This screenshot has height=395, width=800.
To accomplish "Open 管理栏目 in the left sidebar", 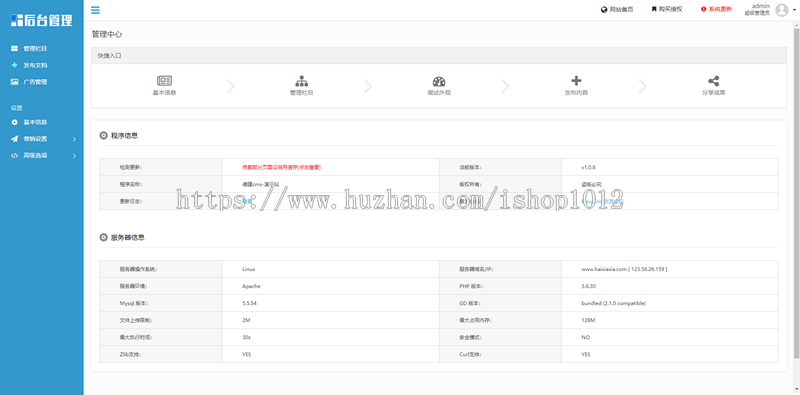I will click(29, 48).
